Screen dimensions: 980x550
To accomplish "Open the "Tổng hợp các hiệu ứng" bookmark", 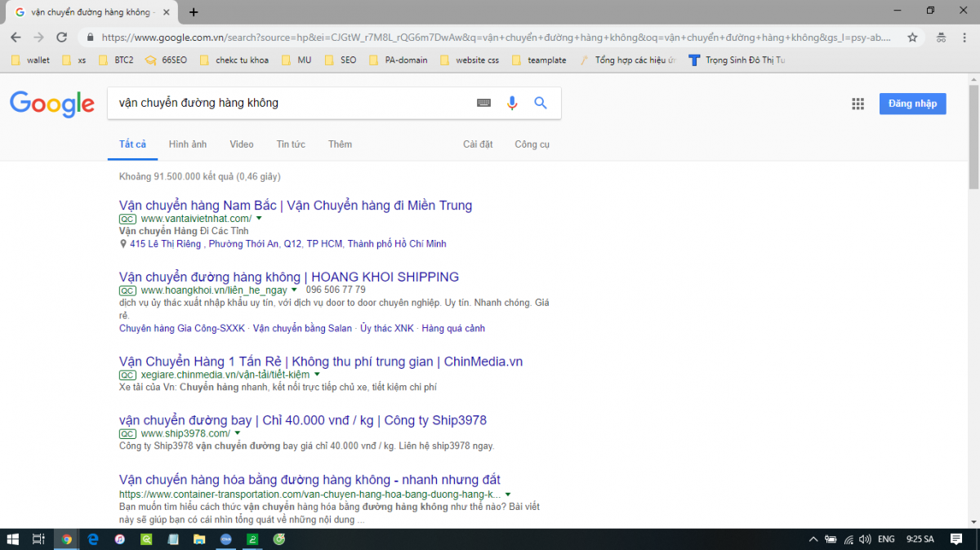I will click(628, 60).
